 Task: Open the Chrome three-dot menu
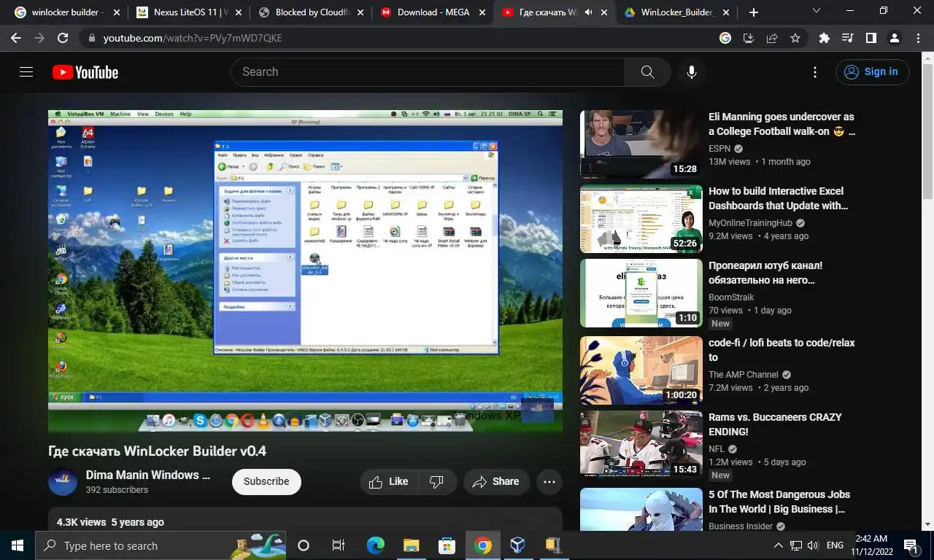tap(917, 38)
